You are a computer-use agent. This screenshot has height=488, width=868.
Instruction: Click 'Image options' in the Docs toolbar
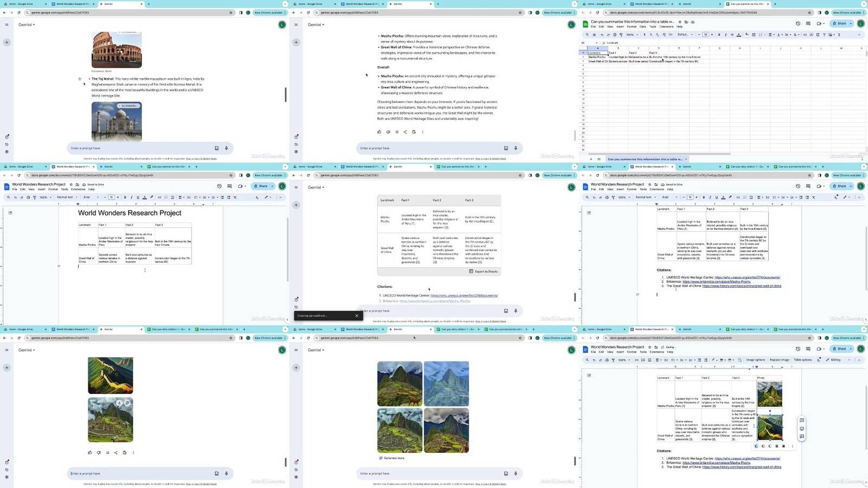coord(755,360)
